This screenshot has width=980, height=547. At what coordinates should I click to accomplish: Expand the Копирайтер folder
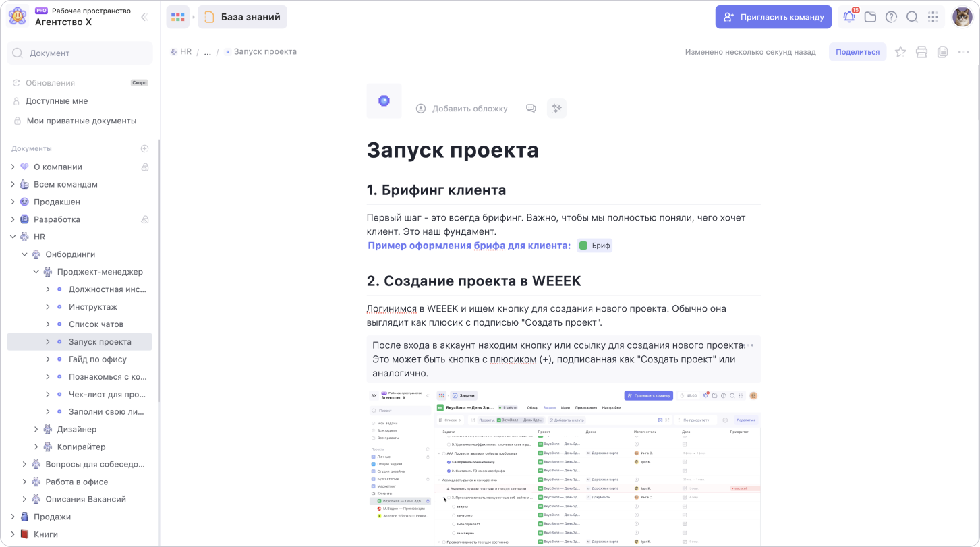(36, 447)
